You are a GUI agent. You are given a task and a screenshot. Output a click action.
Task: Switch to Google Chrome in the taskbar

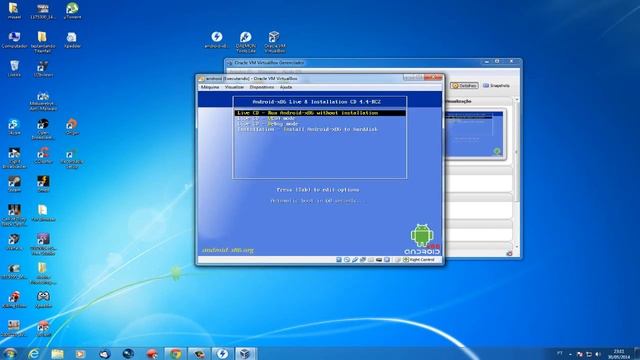(176, 353)
